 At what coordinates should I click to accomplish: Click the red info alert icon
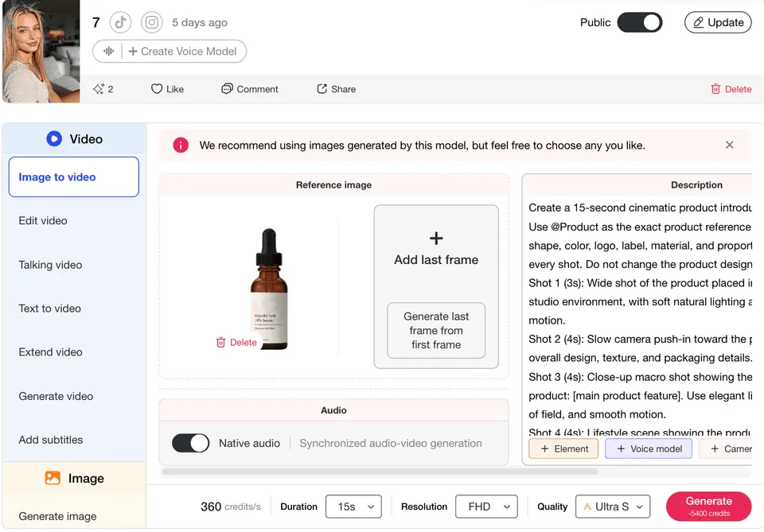181,145
